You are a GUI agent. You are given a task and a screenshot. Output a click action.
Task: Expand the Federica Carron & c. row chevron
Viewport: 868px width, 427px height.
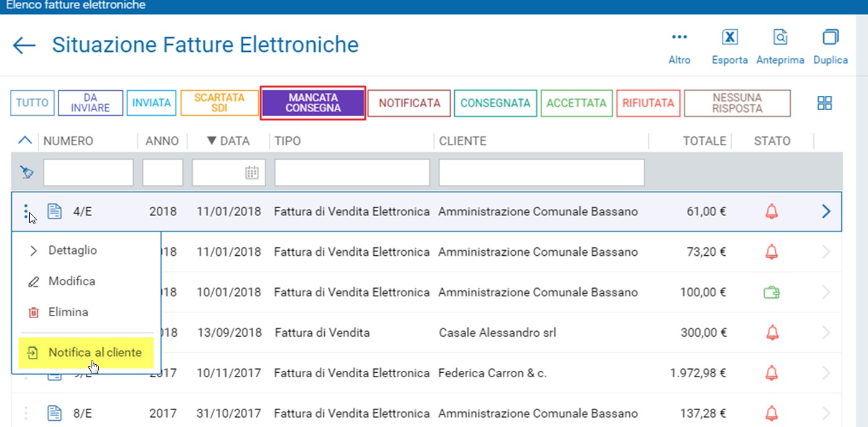[x=826, y=373]
